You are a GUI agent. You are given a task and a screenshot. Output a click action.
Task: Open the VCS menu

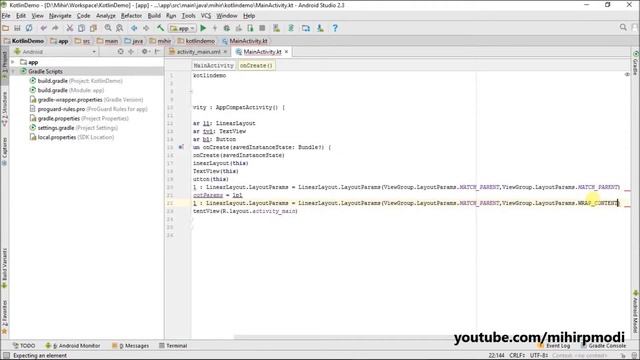(x=206, y=16)
